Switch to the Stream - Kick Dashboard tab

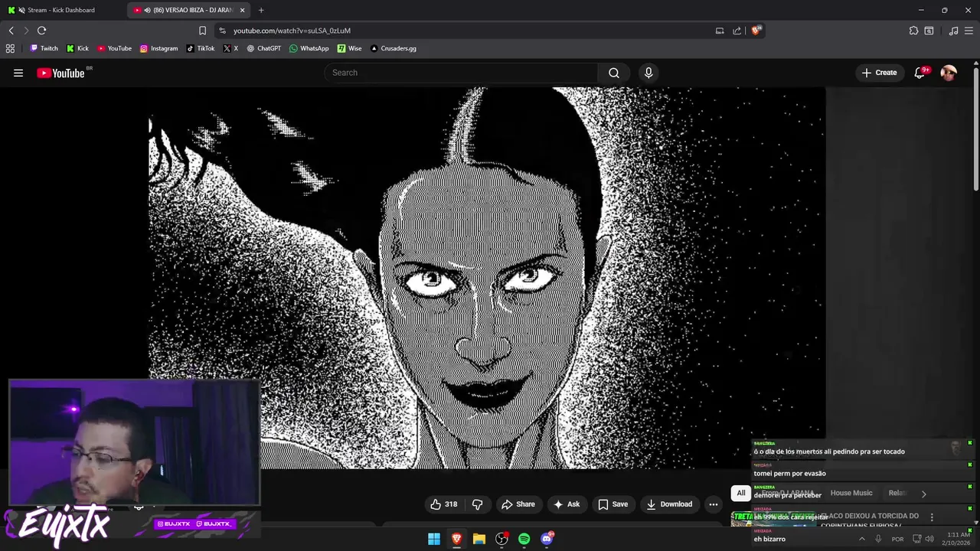[x=61, y=10]
